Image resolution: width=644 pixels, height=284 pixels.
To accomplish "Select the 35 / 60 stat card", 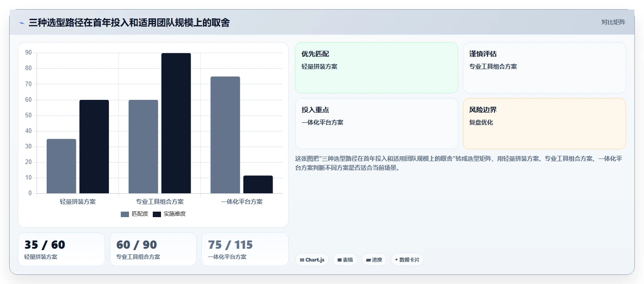I will pyautogui.click(x=61, y=249).
